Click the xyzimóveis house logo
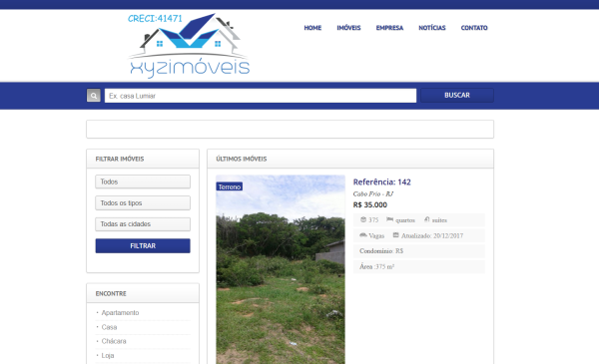 pos(189,46)
